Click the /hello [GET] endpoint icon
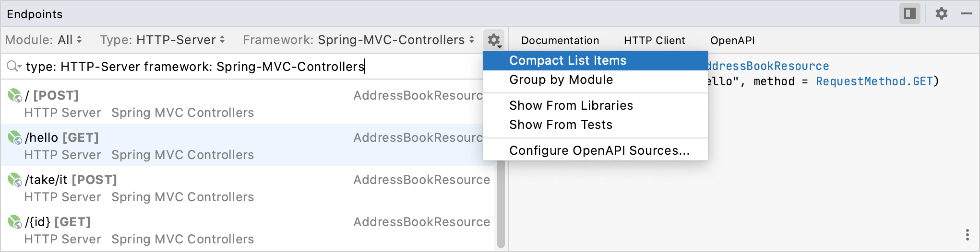The image size is (980, 252). 15,138
